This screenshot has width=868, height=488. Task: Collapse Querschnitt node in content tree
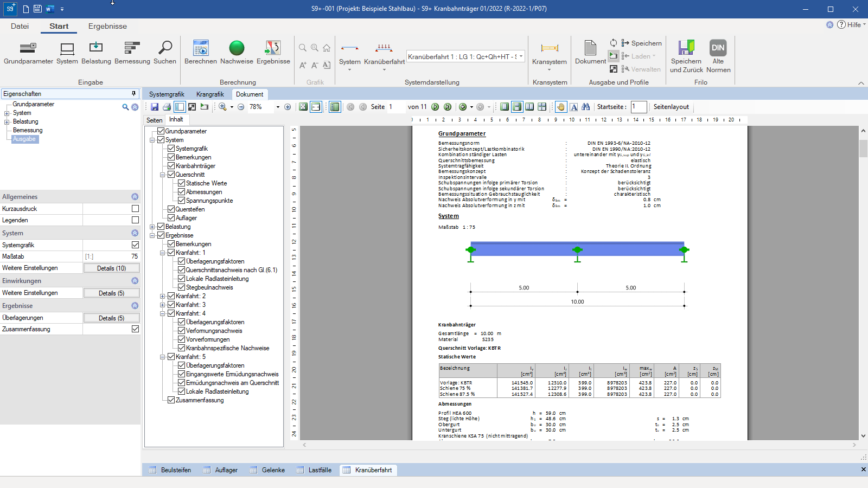[163, 175]
